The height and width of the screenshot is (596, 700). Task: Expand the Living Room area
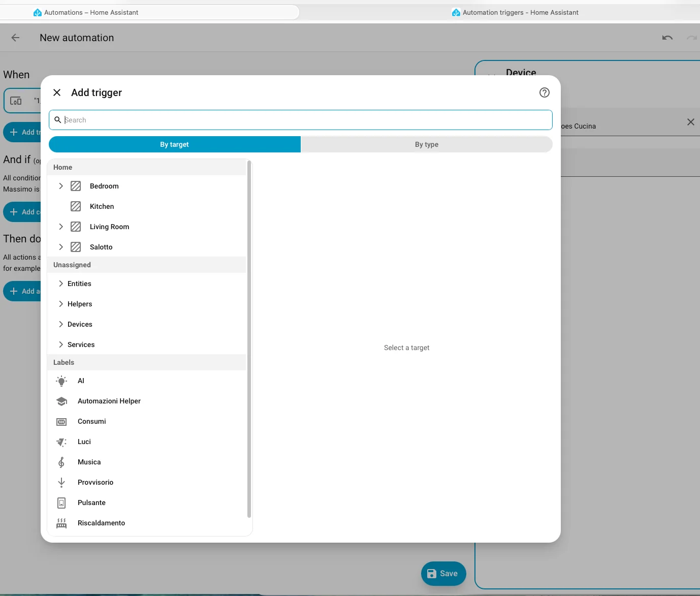click(x=61, y=227)
